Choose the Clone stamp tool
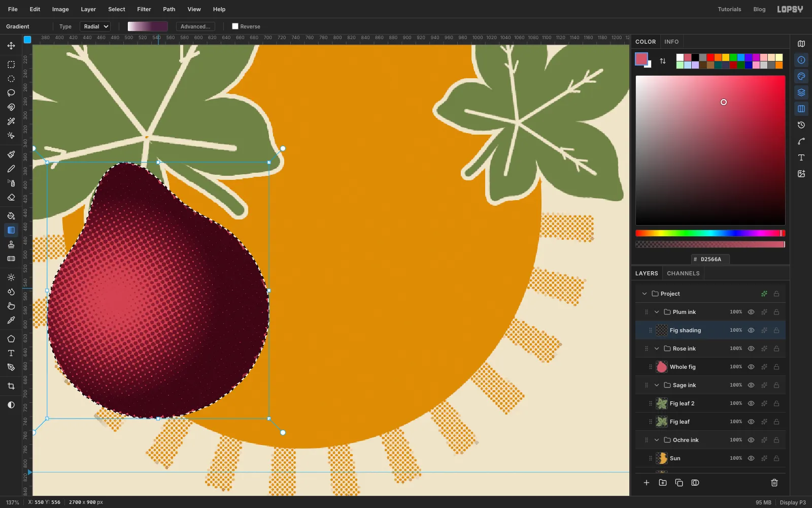This screenshot has height=508, width=812. [11, 244]
